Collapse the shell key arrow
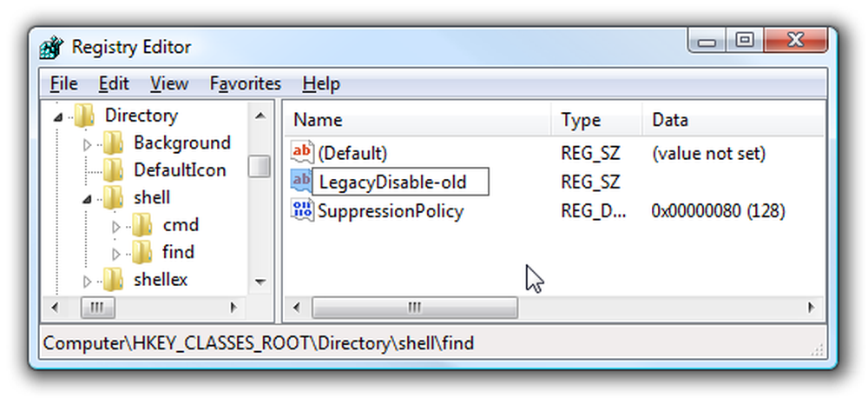868x398 pixels. pos(87,199)
